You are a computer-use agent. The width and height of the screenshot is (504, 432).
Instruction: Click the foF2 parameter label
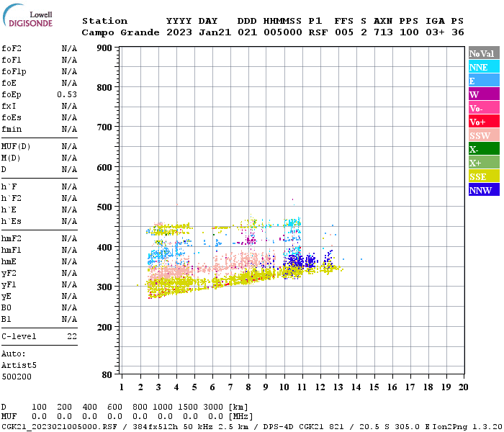click(12, 48)
